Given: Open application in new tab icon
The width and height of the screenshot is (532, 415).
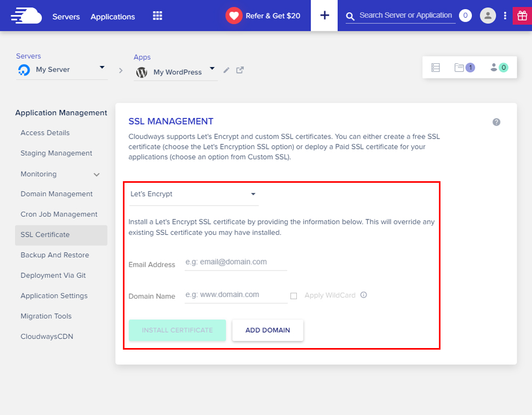Looking at the screenshot, I should 240,70.
